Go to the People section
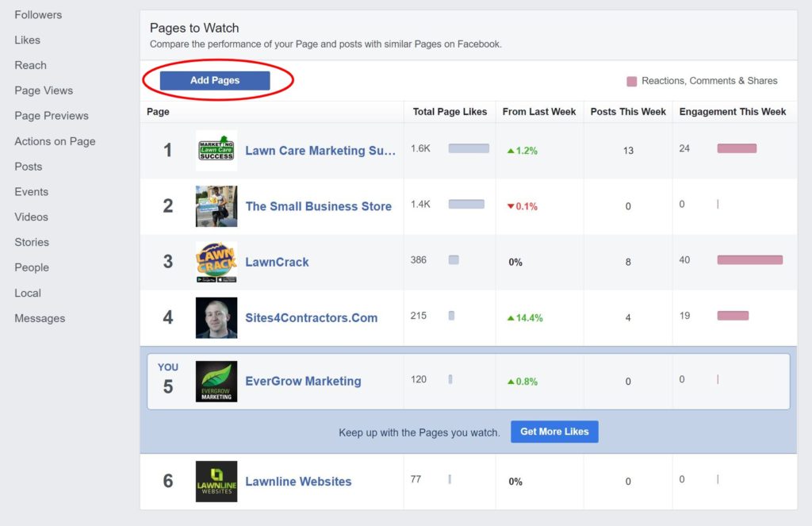The height and width of the screenshot is (526, 812). 32,267
